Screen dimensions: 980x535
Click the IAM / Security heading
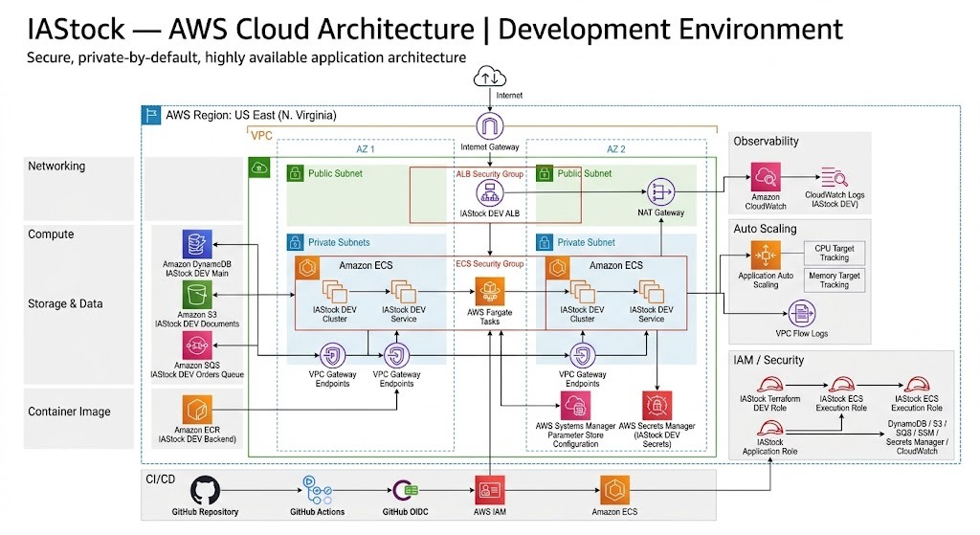coord(768,360)
